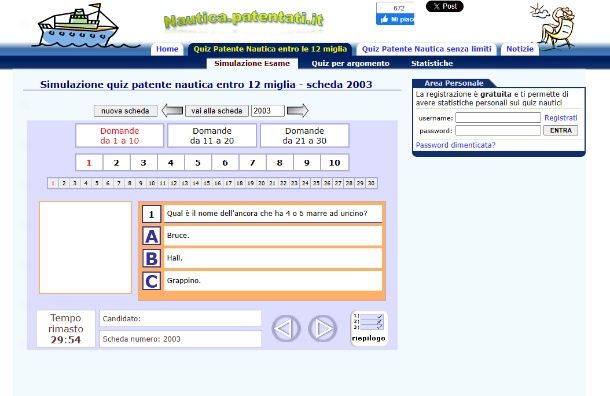Viewport: 610px width, 396px height.
Task: Click the question text about ancora
Action: click(273, 214)
